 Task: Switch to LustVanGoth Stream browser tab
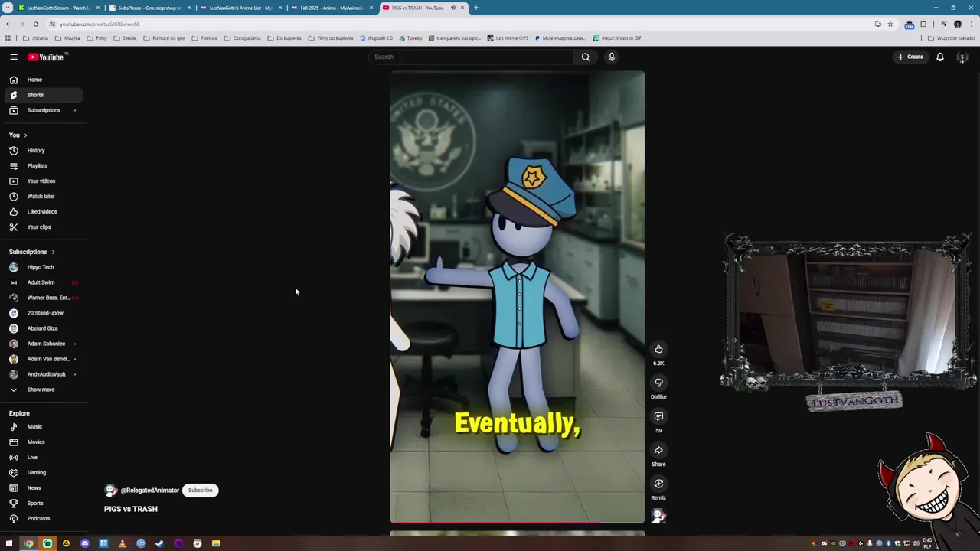point(57,8)
